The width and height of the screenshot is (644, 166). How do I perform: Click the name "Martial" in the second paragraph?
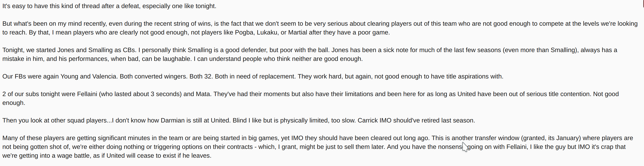point(298,33)
